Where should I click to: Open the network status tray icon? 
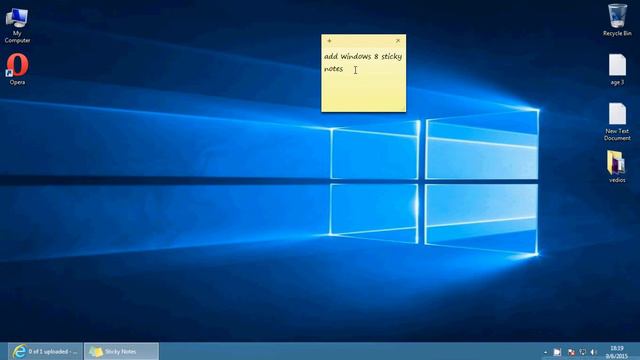point(583,352)
